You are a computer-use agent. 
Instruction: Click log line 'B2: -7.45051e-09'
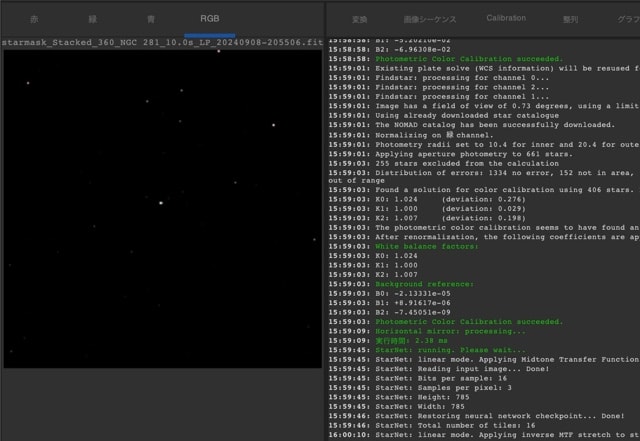pos(389,312)
